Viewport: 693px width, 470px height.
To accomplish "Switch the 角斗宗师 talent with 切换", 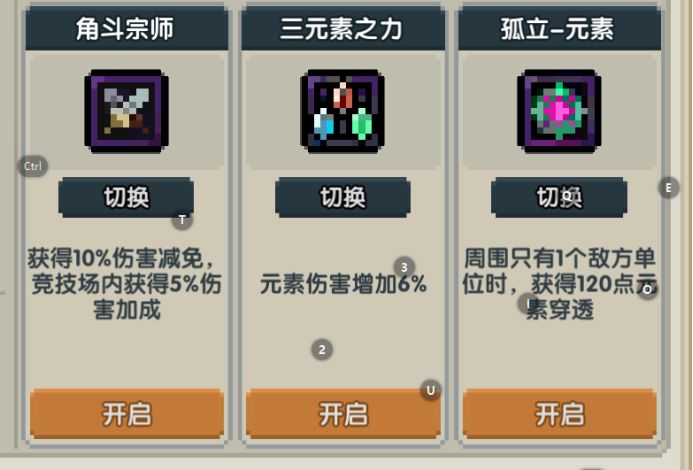I will coord(126,197).
